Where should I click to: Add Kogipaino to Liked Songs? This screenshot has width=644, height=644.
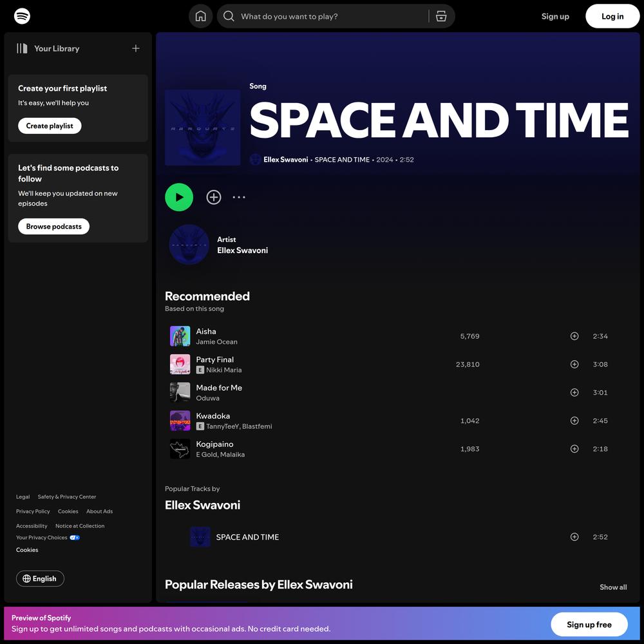click(574, 449)
